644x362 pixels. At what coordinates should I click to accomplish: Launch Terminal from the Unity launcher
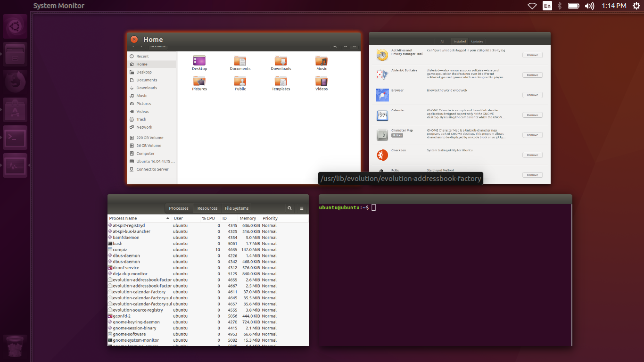point(15,138)
